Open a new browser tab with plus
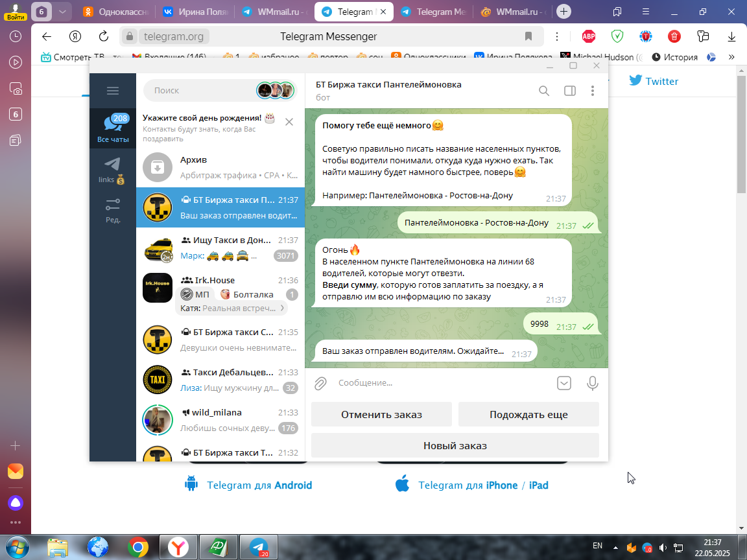Viewport: 747px width, 560px height. 563,12
